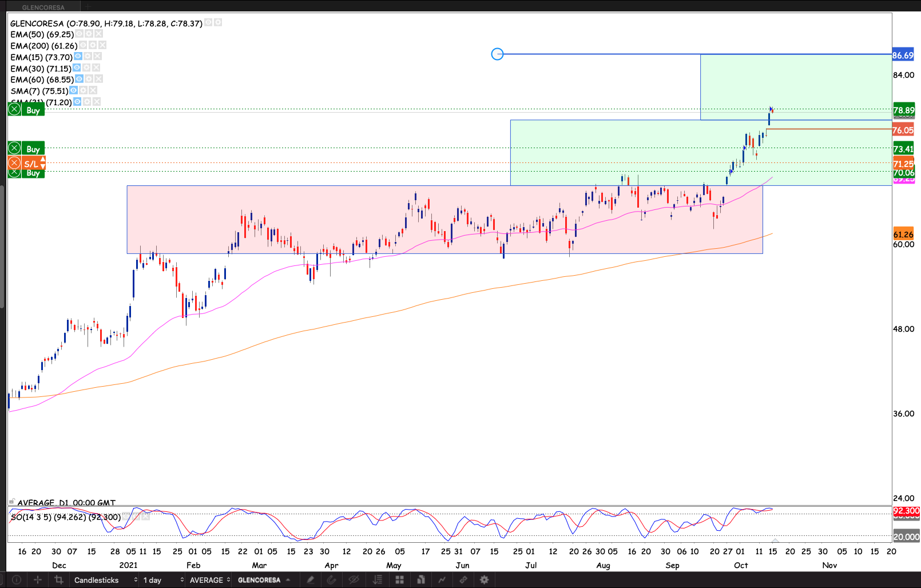Open the GLENCORESA instrument selector in toolbar
This screenshot has width=921, height=588.
tap(263, 579)
